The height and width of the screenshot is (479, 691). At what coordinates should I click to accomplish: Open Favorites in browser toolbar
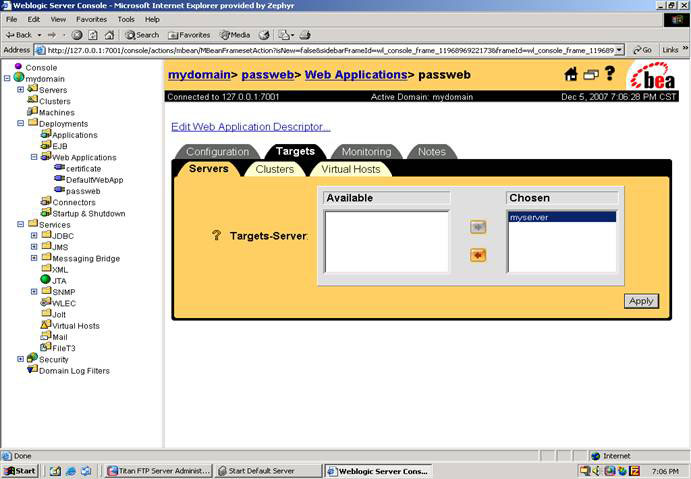[x=189, y=35]
